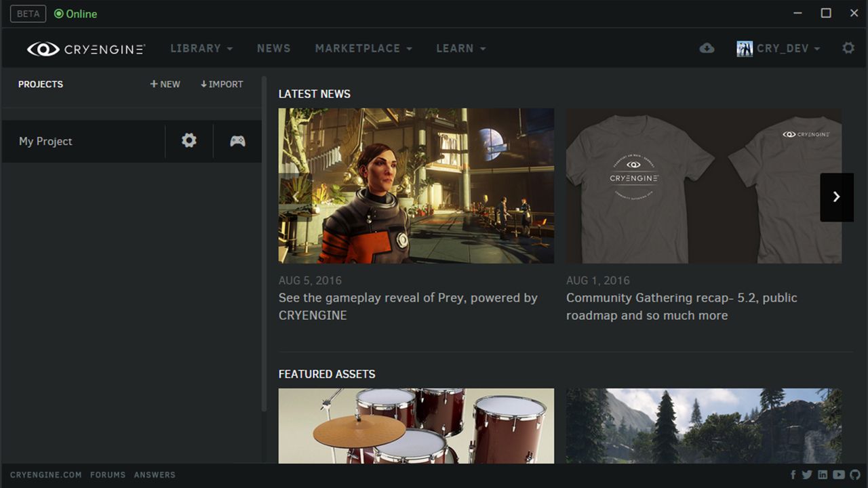Open the Prey gameplay reveal article link
Image resolution: width=868 pixels, height=488 pixels.
point(408,306)
